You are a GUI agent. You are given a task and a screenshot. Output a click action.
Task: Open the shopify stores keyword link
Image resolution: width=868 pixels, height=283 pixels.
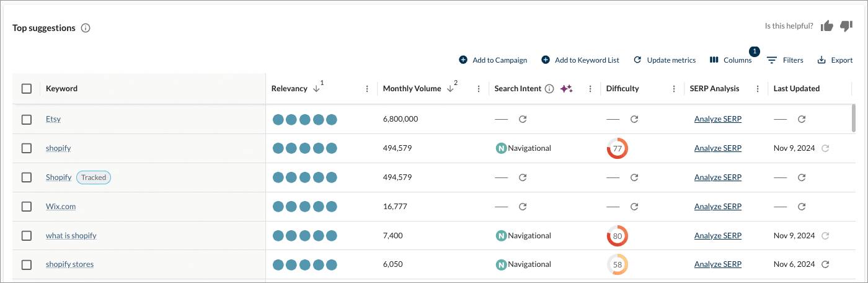(x=69, y=264)
